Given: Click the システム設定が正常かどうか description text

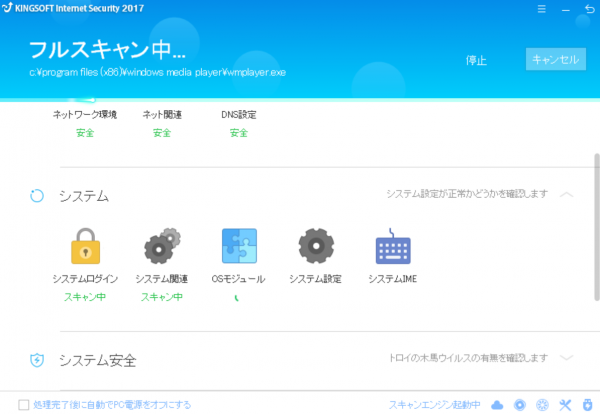Looking at the screenshot, I should coord(467,194).
